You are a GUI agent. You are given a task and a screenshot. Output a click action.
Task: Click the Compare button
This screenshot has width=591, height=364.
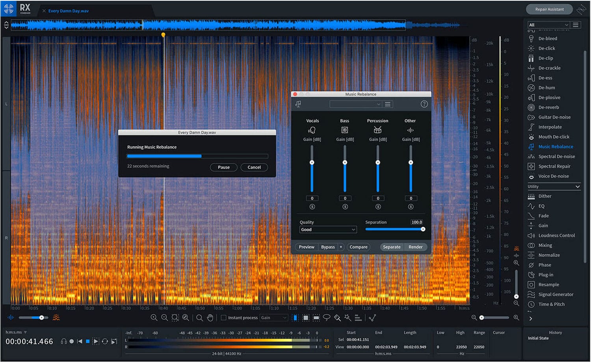coord(359,247)
